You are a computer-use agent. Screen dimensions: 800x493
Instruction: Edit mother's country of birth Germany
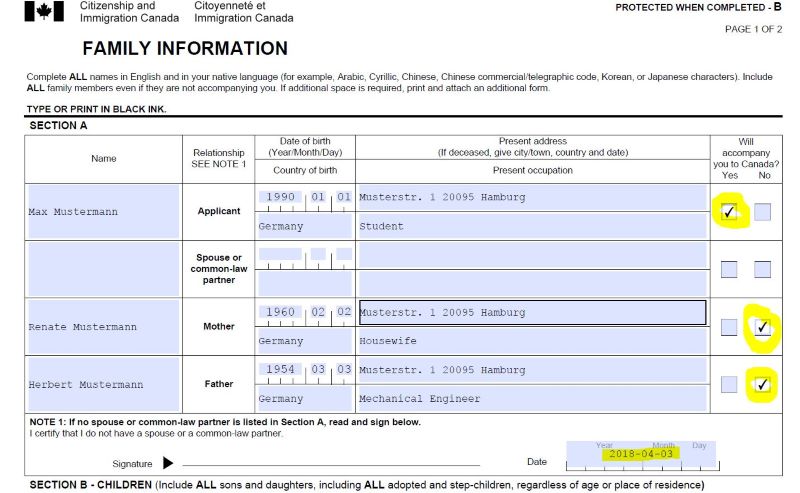[305, 341]
